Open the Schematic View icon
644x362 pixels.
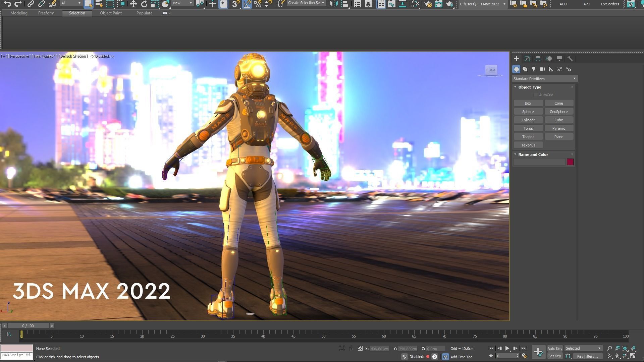click(402, 4)
